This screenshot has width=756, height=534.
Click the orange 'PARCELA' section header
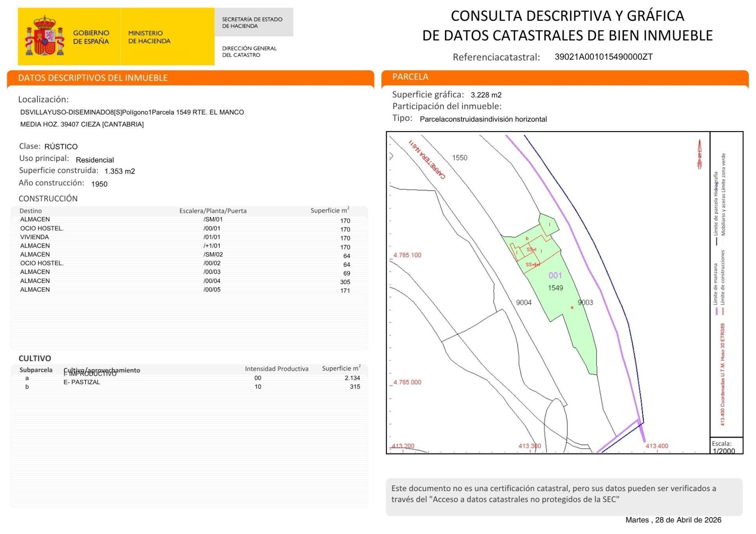pos(565,77)
